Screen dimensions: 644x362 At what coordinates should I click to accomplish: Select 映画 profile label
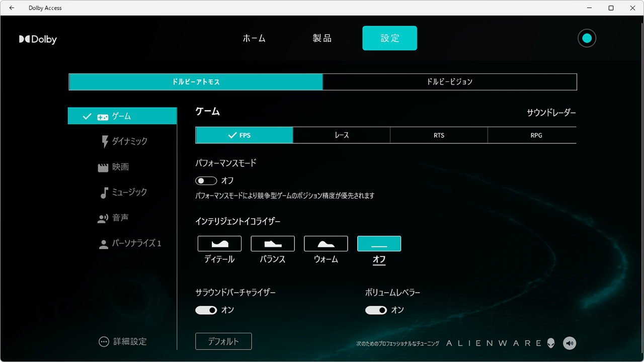point(121,167)
